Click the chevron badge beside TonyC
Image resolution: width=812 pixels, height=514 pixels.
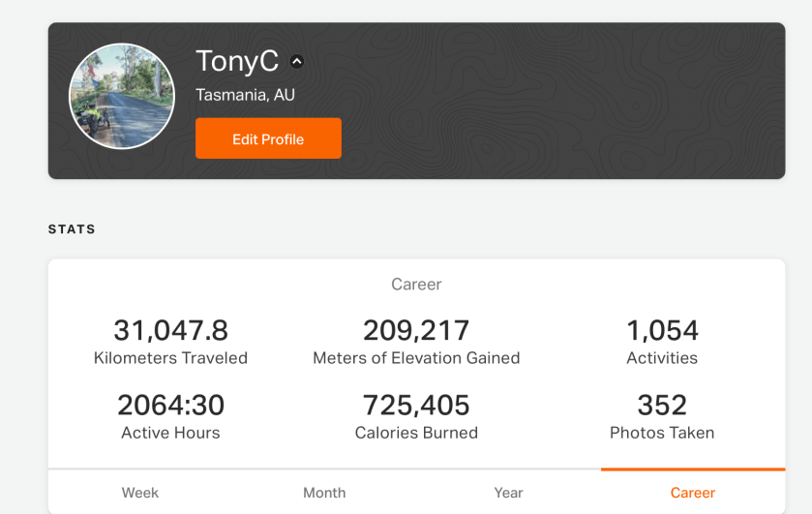point(297,62)
